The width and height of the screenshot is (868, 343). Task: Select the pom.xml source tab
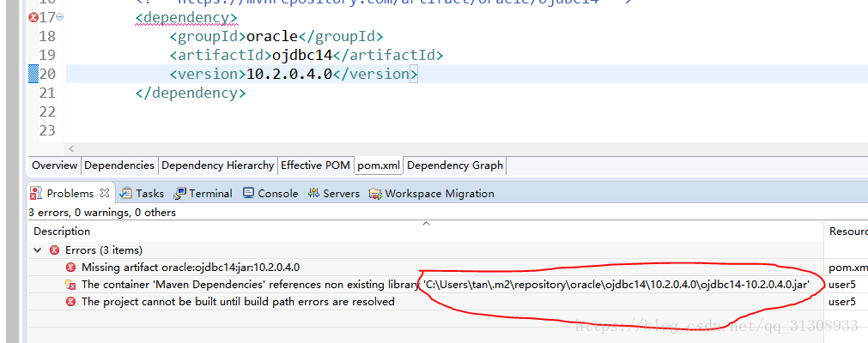pyautogui.click(x=379, y=165)
